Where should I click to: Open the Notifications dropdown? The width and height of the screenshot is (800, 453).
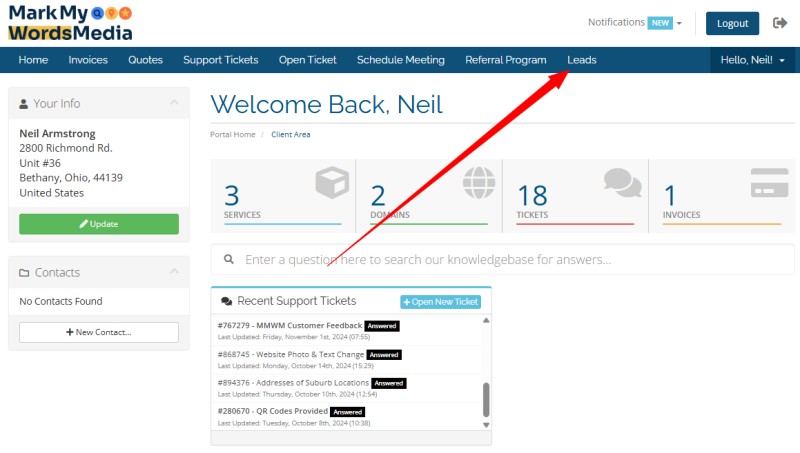[x=634, y=23]
